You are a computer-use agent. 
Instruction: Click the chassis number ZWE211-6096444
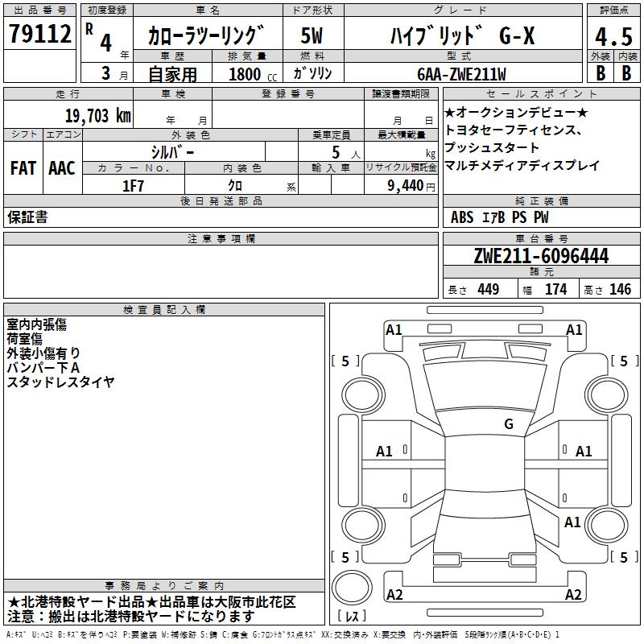[541, 256]
